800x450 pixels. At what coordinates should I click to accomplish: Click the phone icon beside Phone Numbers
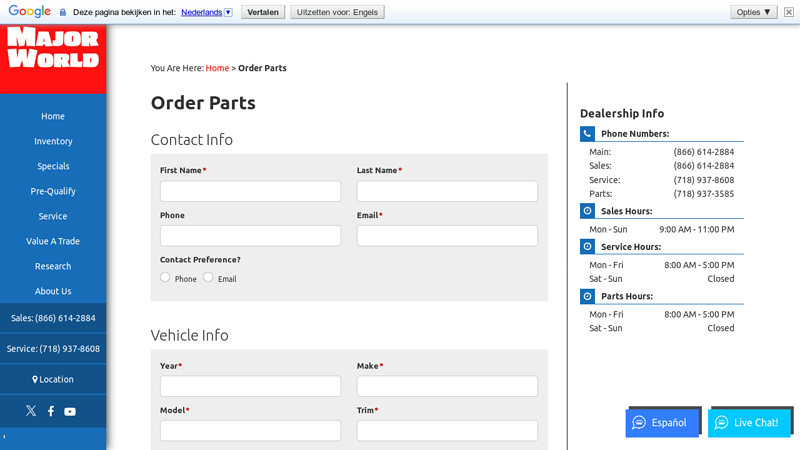click(x=587, y=134)
